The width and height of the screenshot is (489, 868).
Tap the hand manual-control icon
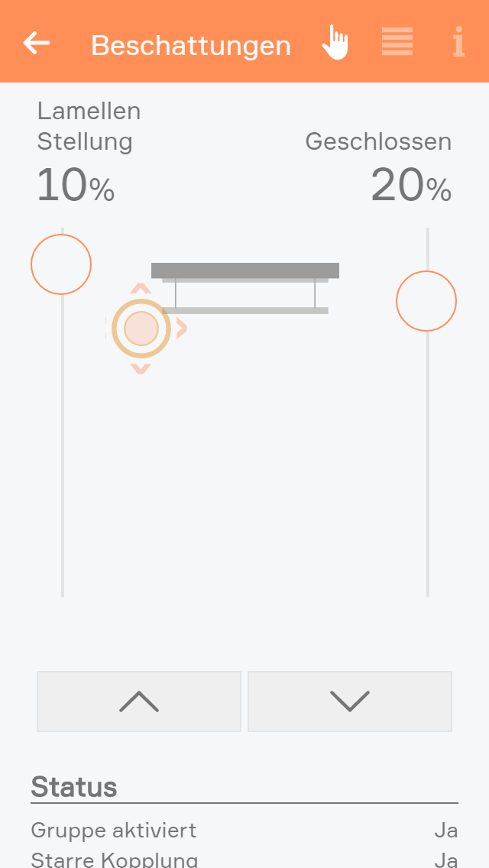pos(335,42)
